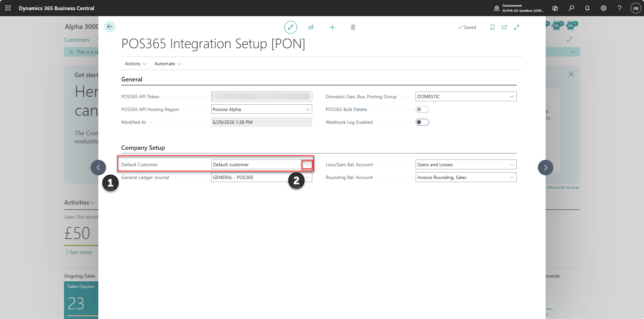644x319 pixels.
Task: Go back using the back arrow
Action: pos(110,27)
